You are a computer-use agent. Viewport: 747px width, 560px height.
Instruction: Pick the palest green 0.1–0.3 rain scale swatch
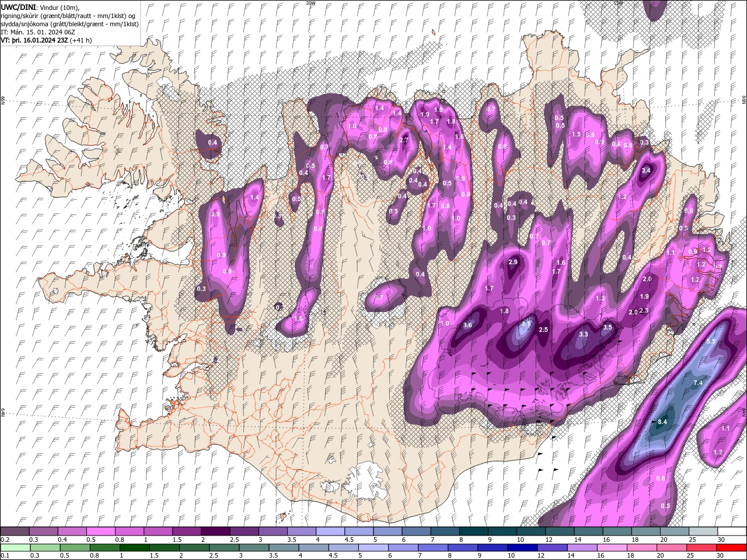click(15, 547)
